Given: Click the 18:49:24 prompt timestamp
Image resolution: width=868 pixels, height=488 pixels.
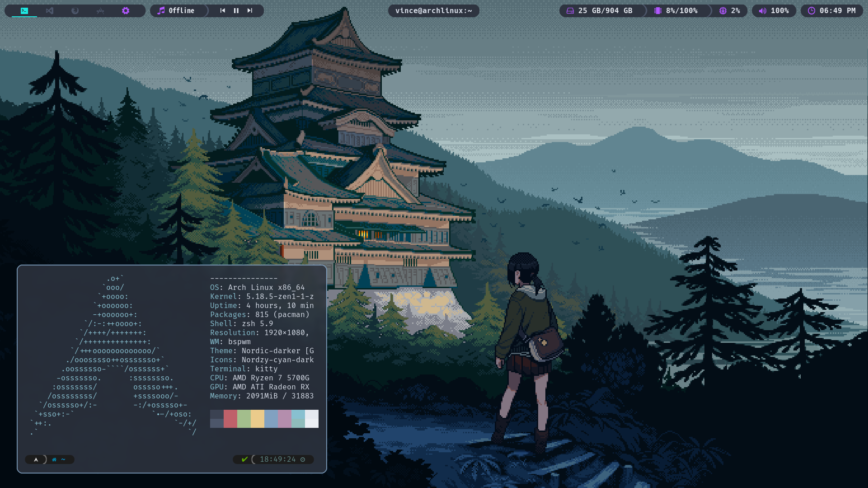Looking at the screenshot, I should pyautogui.click(x=277, y=460).
